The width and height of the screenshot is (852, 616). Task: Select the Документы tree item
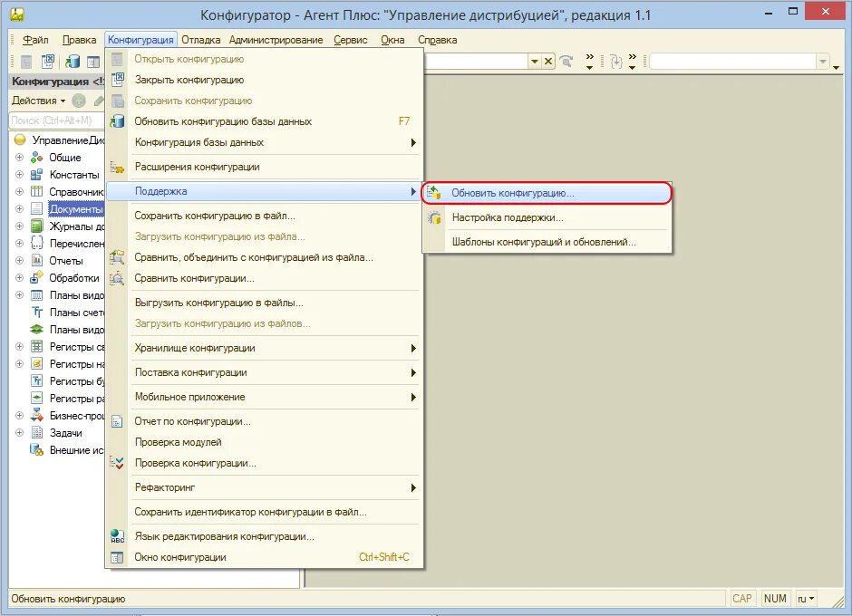point(75,209)
